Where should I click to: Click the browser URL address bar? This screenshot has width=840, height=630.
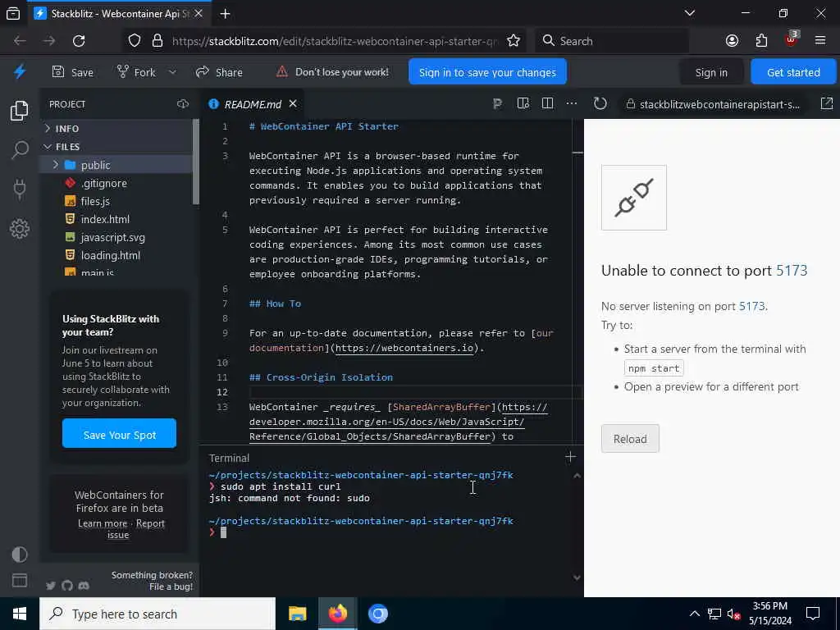pyautogui.click(x=335, y=41)
